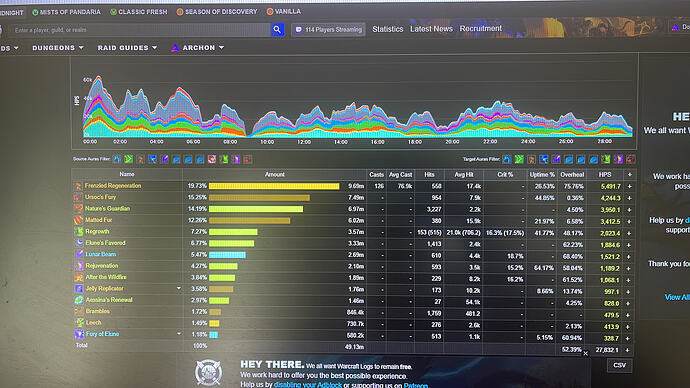
Task: Open the Archon dropdown menu
Action: coord(198,48)
